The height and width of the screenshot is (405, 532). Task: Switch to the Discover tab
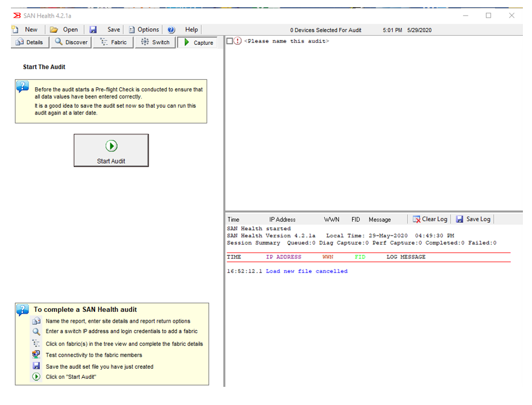70,42
